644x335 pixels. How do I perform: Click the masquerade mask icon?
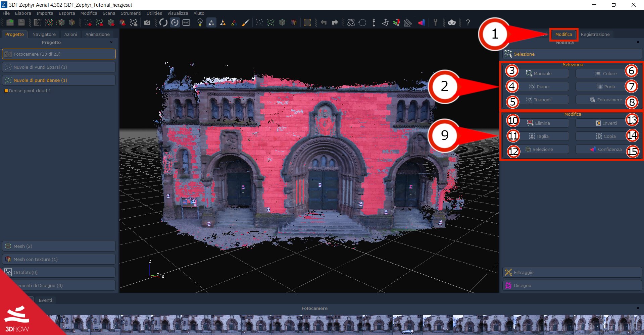click(452, 22)
